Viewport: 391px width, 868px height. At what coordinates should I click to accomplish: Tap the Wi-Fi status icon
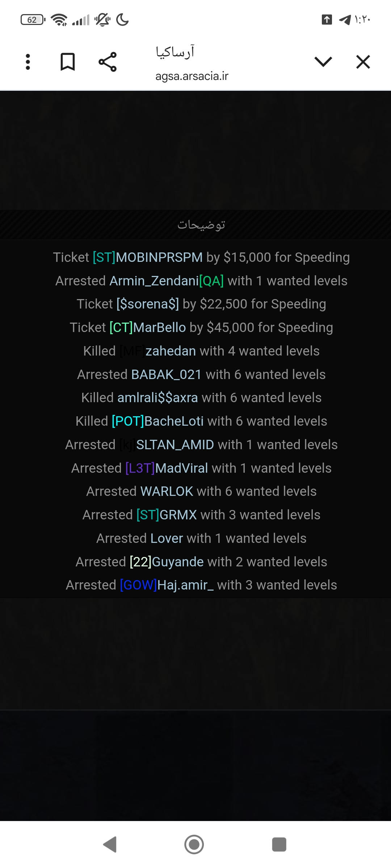59,20
